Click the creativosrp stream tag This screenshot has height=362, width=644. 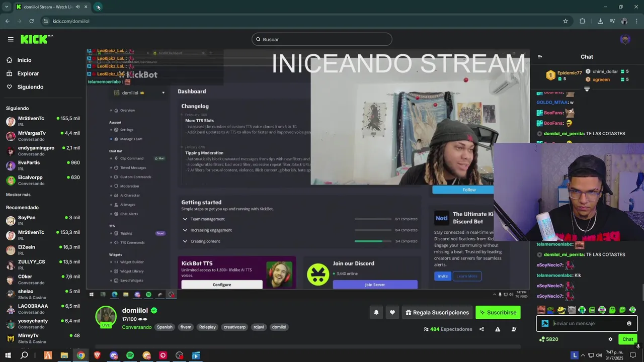(234, 327)
